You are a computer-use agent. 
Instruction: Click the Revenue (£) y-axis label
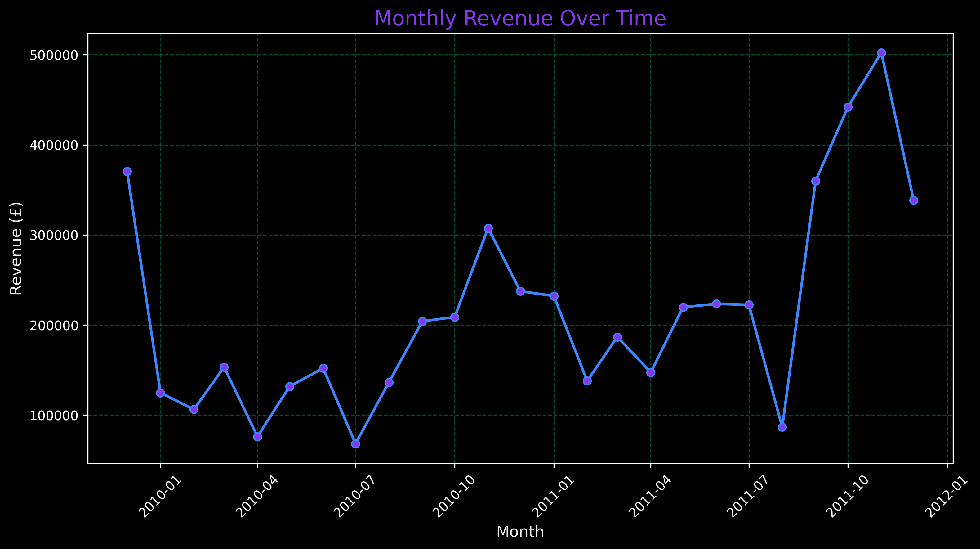click(x=16, y=248)
